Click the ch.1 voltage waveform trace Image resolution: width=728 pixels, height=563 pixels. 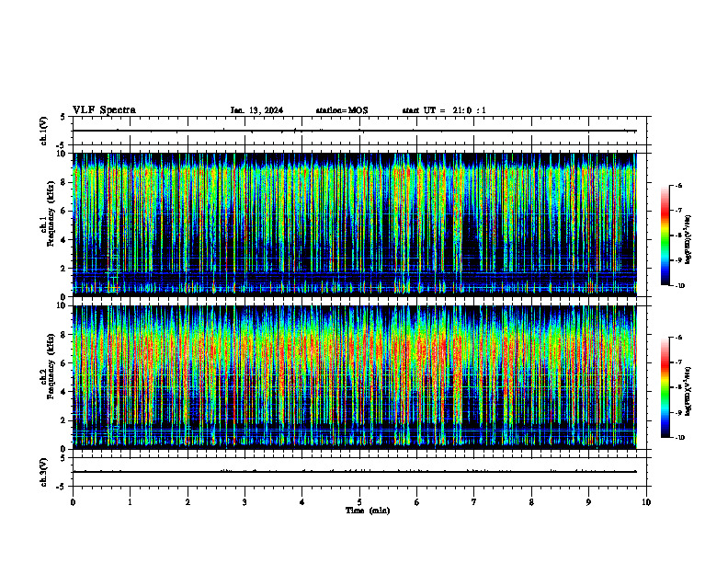point(354,131)
